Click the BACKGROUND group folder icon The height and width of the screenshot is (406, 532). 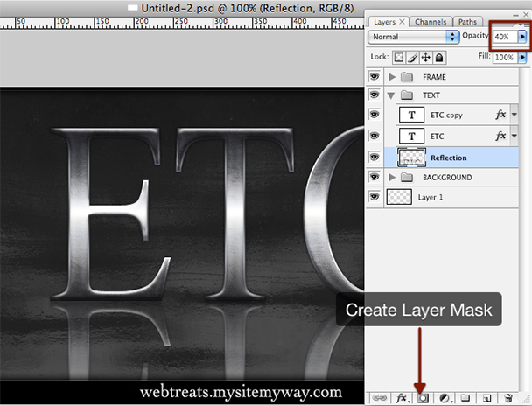[x=407, y=177]
